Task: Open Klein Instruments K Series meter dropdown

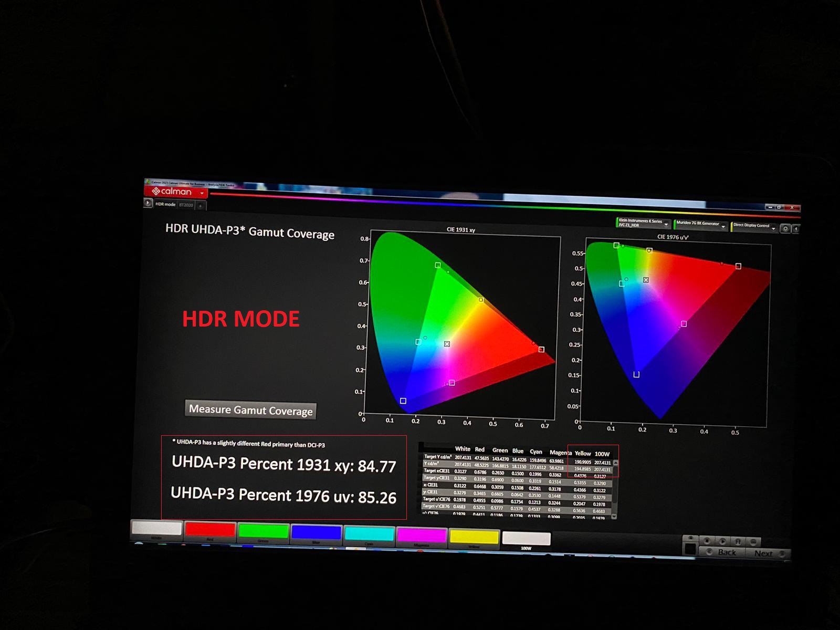Action: pyautogui.click(x=644, y=223)
